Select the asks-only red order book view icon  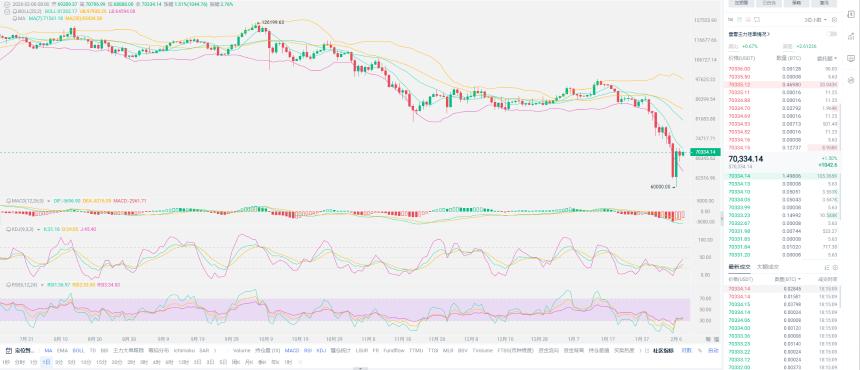click(x=748, y=20)
